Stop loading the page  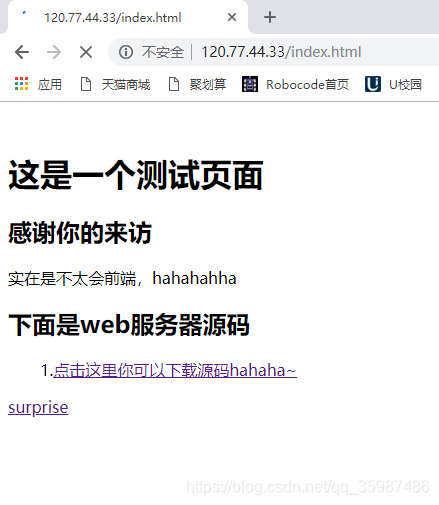[x=86, y=52]
